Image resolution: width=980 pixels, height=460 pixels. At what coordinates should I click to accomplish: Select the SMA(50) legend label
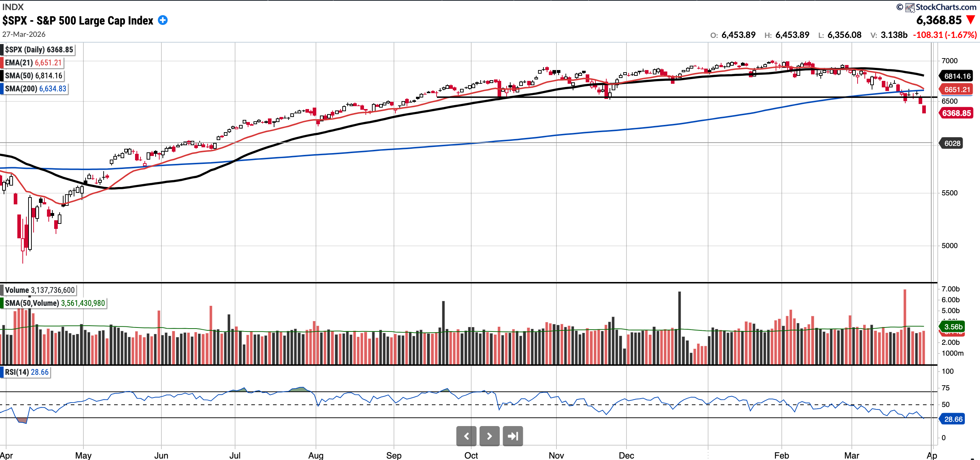34,76
